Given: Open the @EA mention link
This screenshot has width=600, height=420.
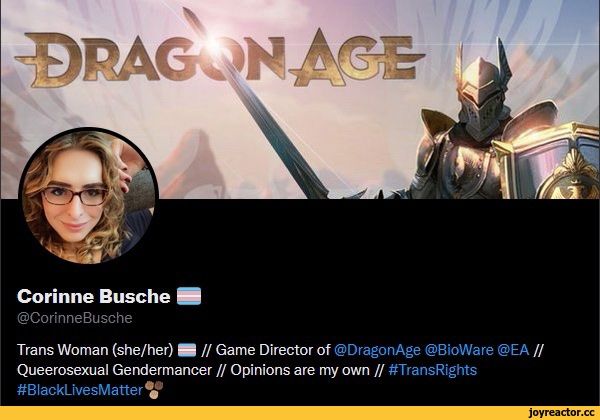Looking at the screenshot, I should pos(513,350).
